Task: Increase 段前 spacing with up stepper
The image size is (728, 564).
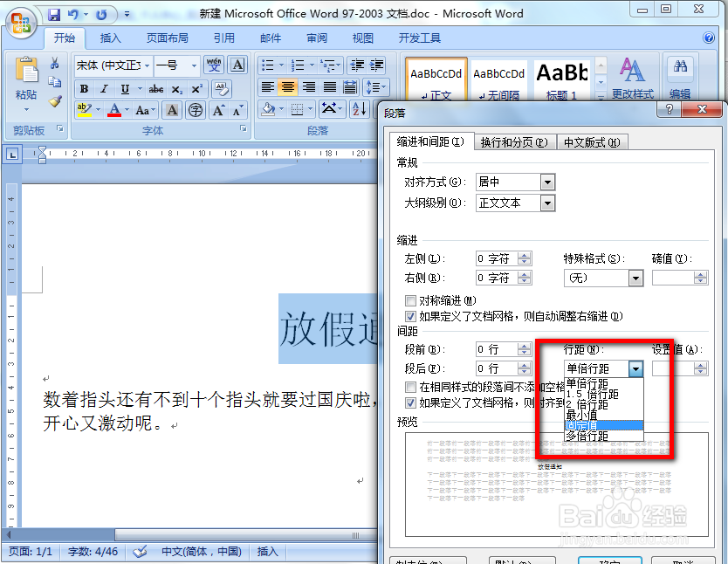Action: [x=525, y=346]
